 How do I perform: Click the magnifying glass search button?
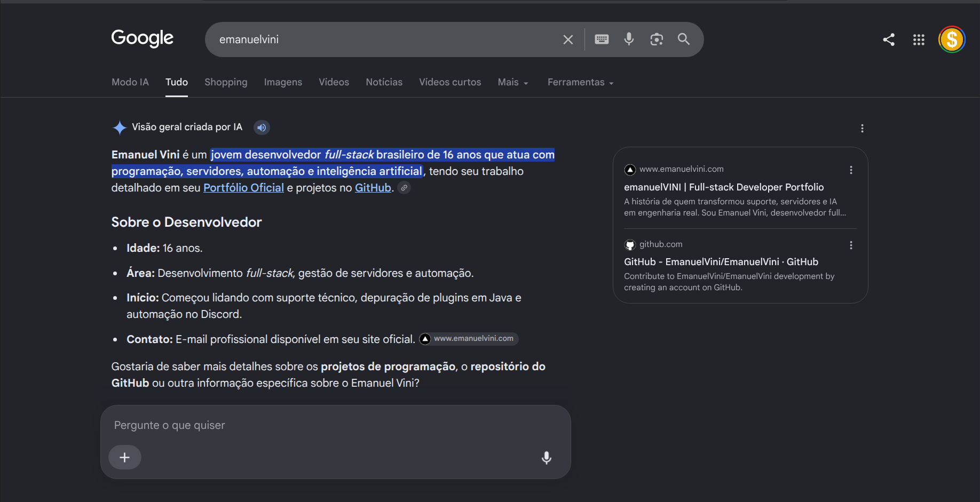(684, 39)
